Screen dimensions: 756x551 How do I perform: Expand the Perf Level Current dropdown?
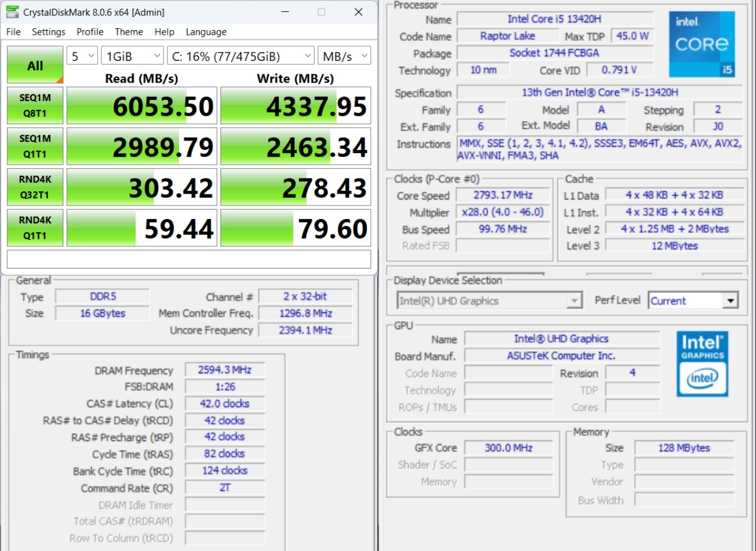(x=693, y=301)
